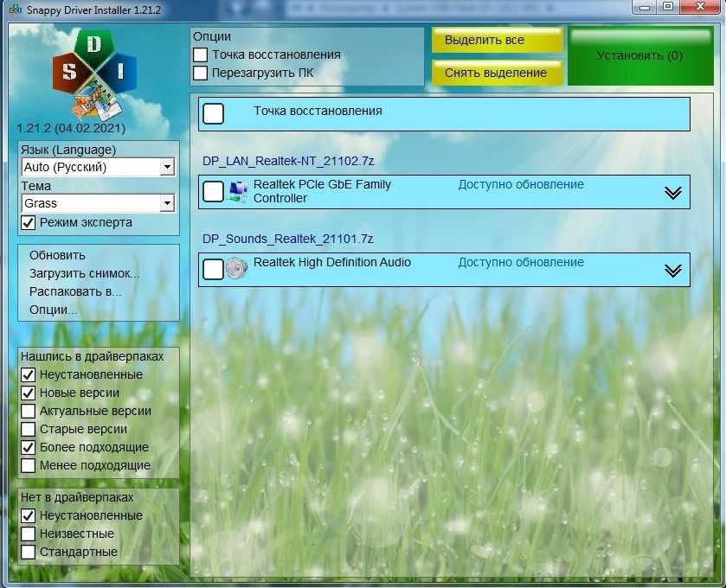726x588 pixels.
Task: Choose Распаковать в... menu item
Action: [75, 292]
